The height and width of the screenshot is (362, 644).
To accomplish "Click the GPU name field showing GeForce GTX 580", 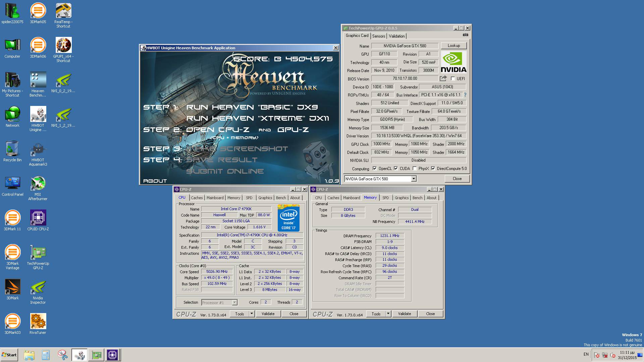I will click(405, 46).
